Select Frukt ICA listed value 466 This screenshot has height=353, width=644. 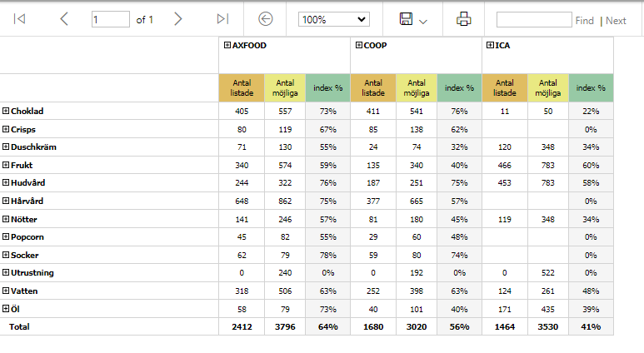click(504, 165)
